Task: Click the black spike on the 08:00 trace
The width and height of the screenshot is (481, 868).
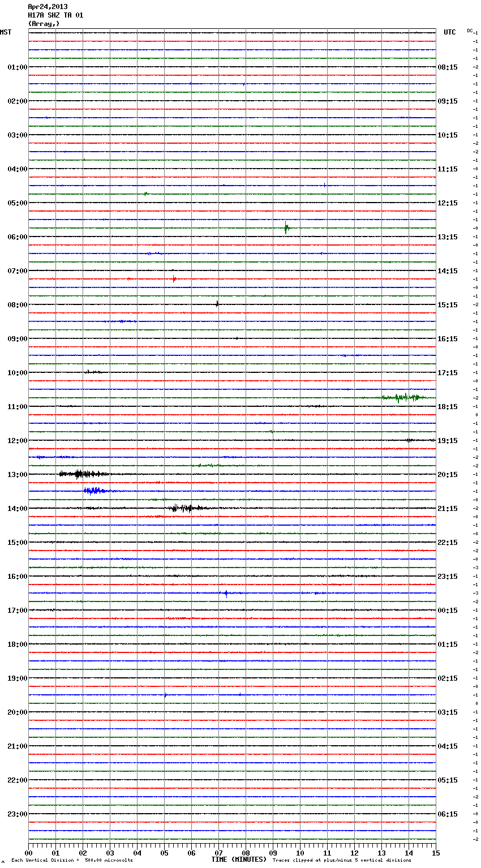Action: tap(217, 304)
